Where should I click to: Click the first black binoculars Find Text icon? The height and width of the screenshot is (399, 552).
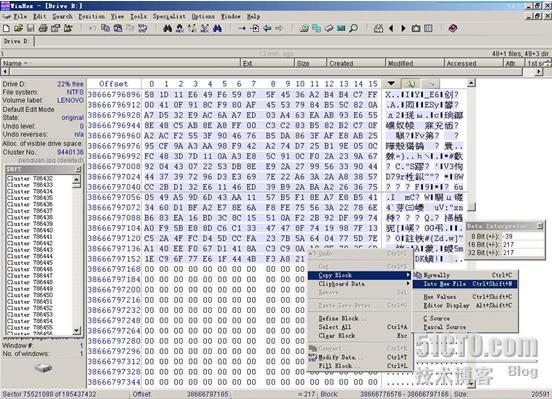coord(168,29)
